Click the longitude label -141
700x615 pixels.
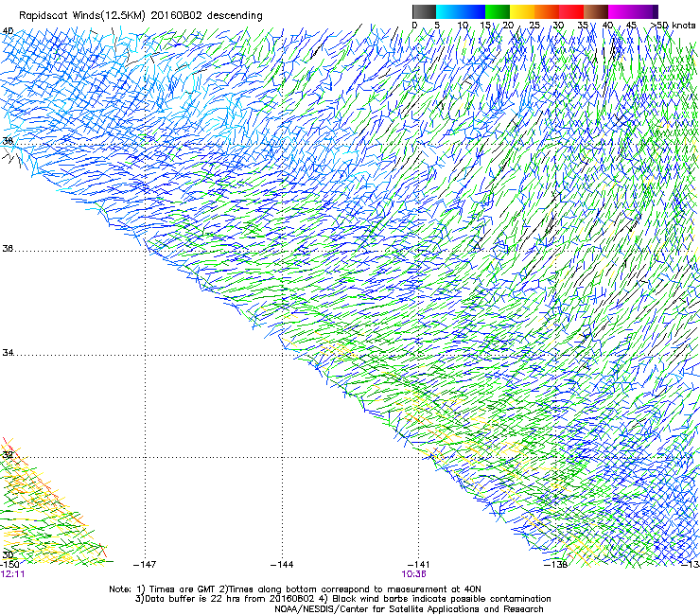pos(419,565)
